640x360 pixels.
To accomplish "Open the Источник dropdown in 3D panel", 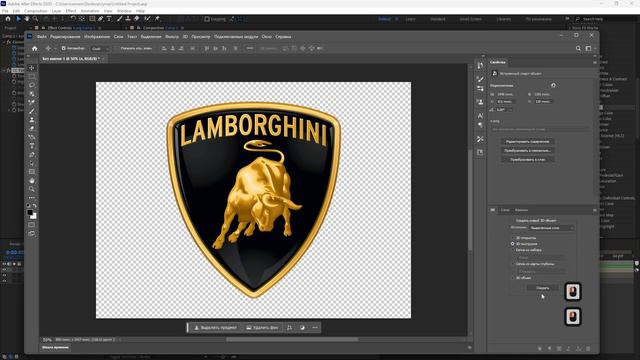I will point(552,228).
